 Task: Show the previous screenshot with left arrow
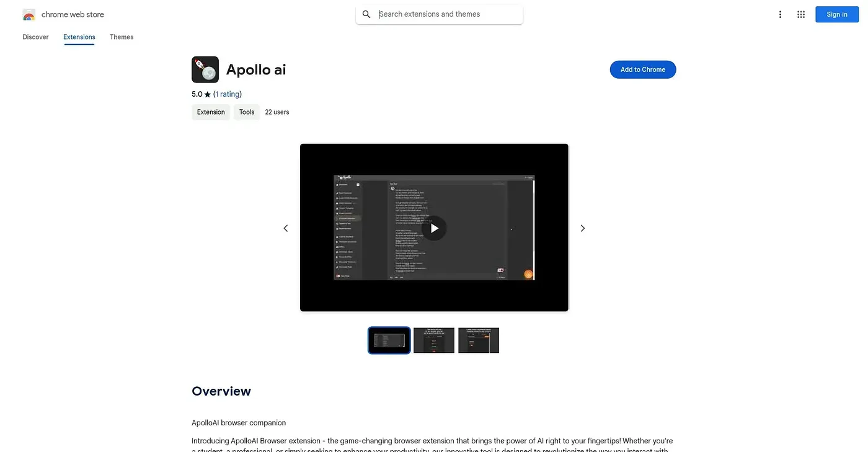point(286,228)
